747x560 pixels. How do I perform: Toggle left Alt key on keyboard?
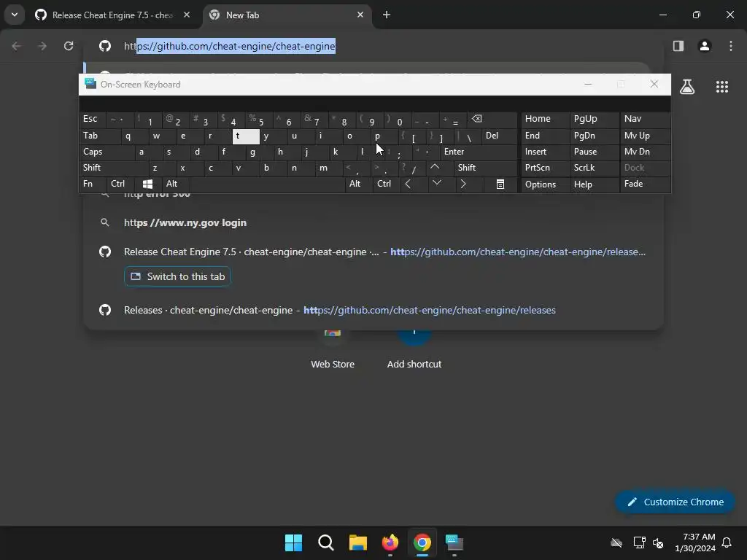[176, 184]
